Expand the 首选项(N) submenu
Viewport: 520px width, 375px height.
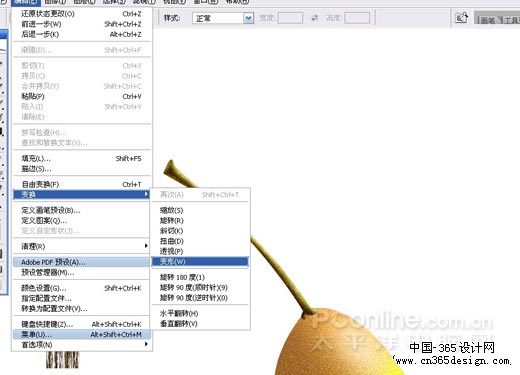pos(82,345)
